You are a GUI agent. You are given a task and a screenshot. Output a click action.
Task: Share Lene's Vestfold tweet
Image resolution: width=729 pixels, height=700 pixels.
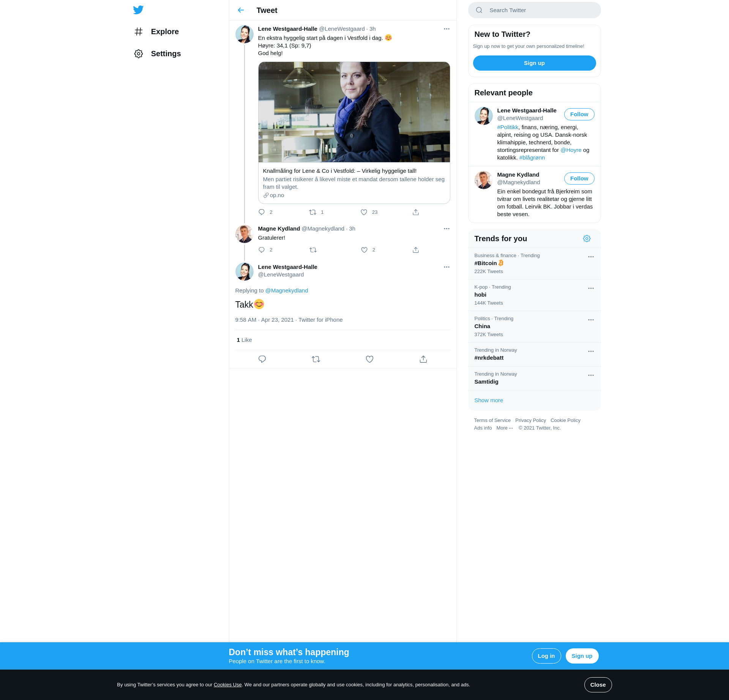click(x=416, y=212)
